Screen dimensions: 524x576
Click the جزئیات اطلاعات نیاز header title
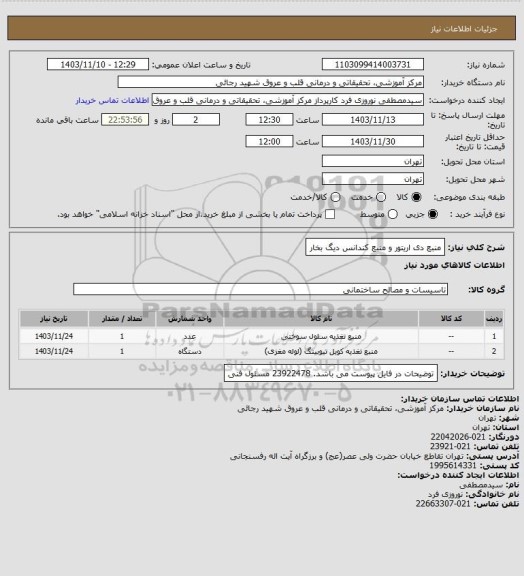pos(464,29)
